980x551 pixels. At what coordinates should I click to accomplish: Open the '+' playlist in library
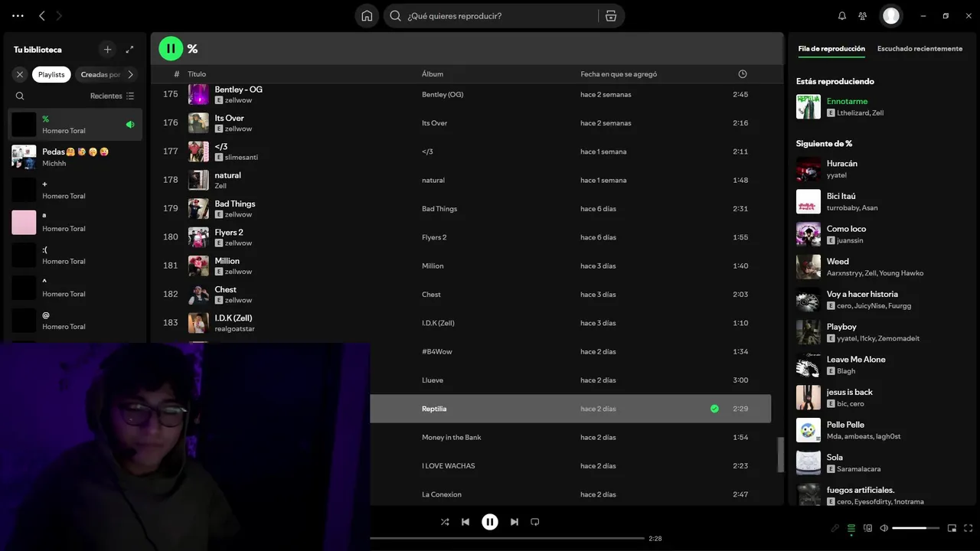click(75, 190)
